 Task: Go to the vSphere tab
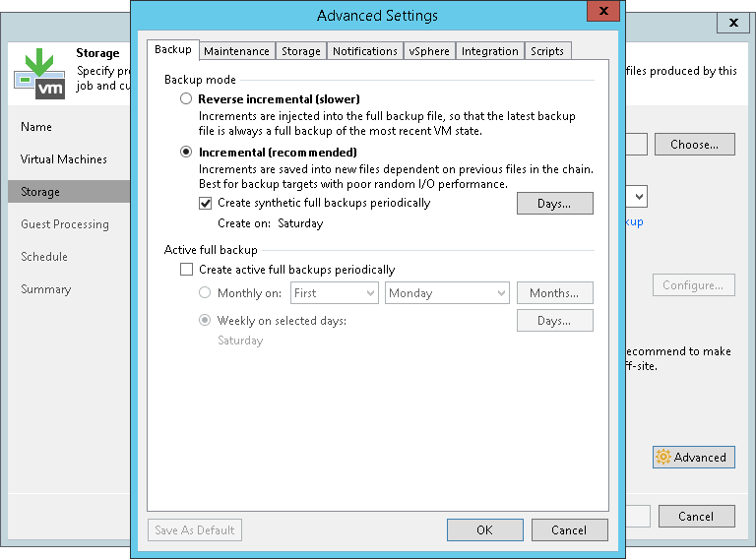[429, 51]
